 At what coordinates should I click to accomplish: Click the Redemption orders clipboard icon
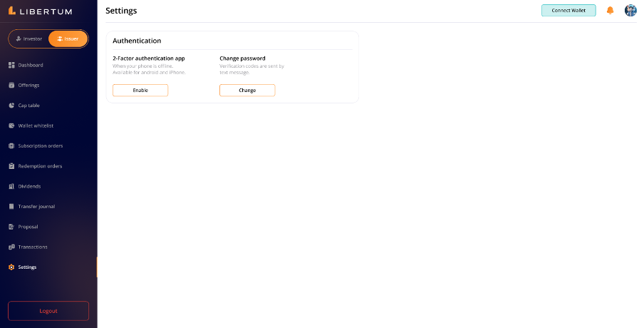pyautogui.click(x=11, y=166)
